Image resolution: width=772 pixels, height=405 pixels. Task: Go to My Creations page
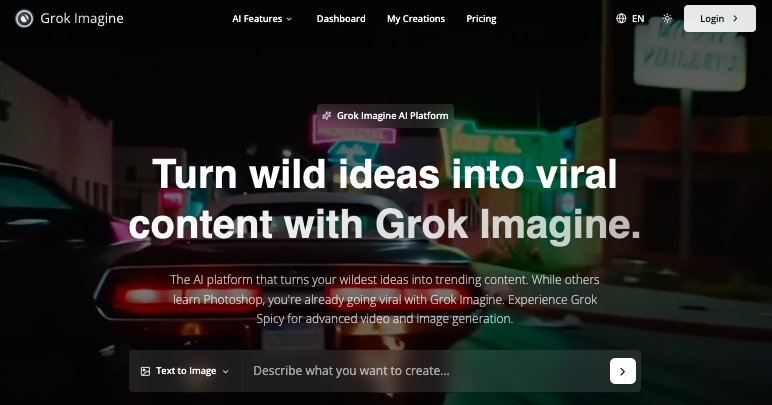[416, 19]
